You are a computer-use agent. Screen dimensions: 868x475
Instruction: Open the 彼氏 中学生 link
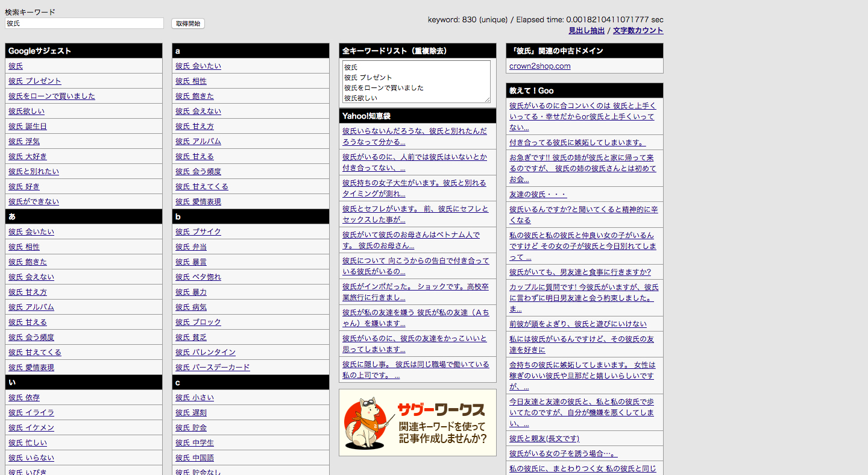pyautogui.click(x=195, y=442)
